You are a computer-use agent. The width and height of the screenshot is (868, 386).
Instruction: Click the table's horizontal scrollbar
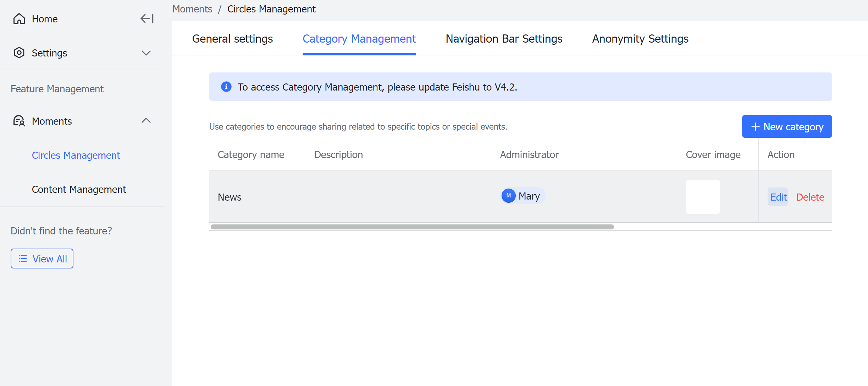412,227
